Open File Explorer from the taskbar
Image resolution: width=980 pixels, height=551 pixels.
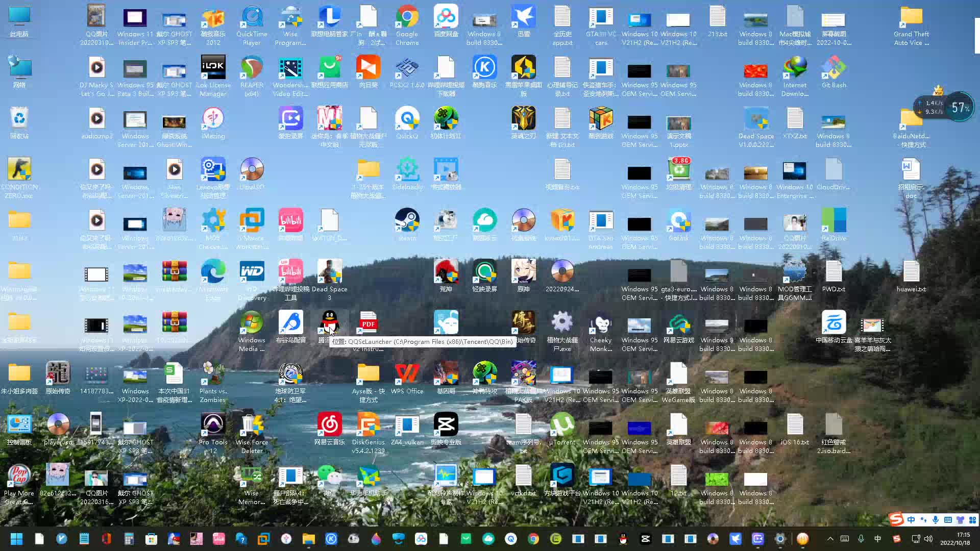(x=308, y=539)
